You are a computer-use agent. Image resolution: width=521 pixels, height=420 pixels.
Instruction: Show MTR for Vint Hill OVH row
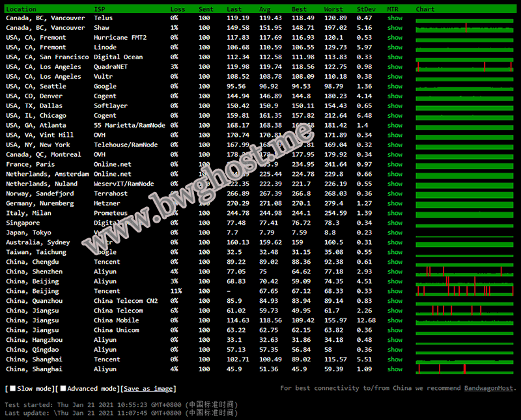(x=395, y=135)
